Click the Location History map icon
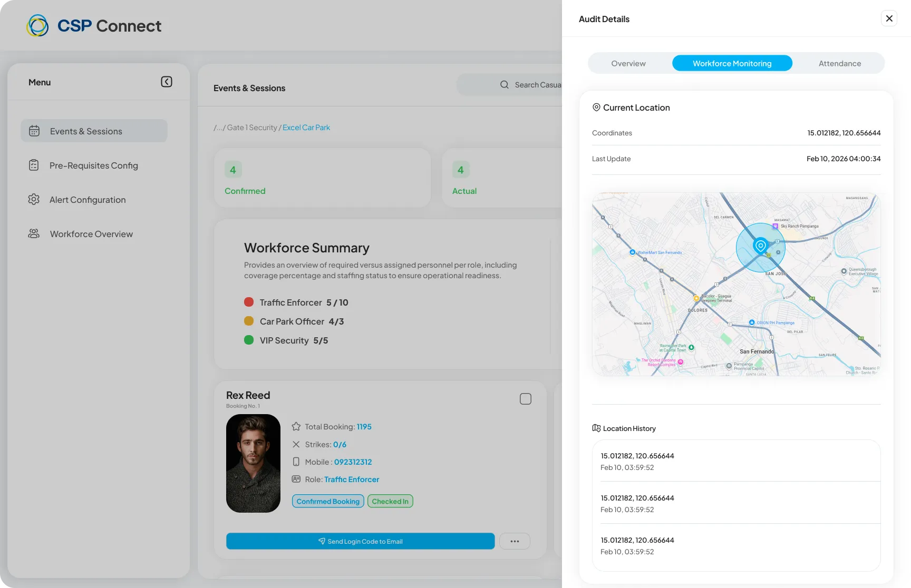The width and height of the screenshot is (911, 588). coord(596,428)
